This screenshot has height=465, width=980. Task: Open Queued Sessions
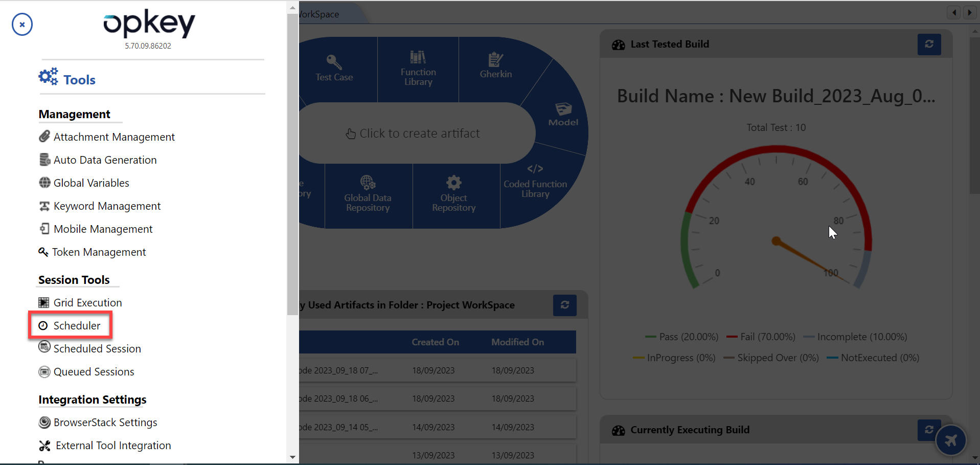click(86, 371)
